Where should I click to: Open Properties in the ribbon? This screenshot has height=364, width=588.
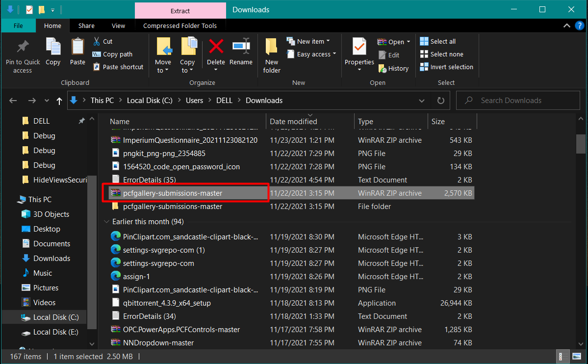pos(359,47)
